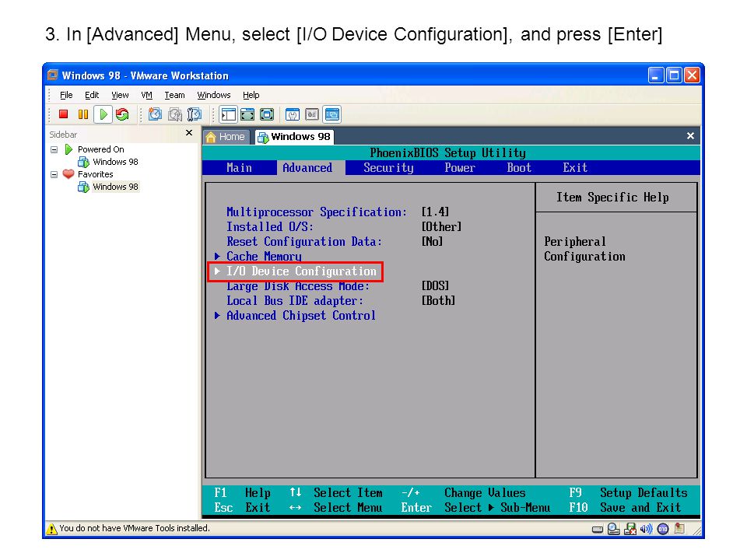
Task: Click the Appliance View toolbar icon
Action: 311,114
